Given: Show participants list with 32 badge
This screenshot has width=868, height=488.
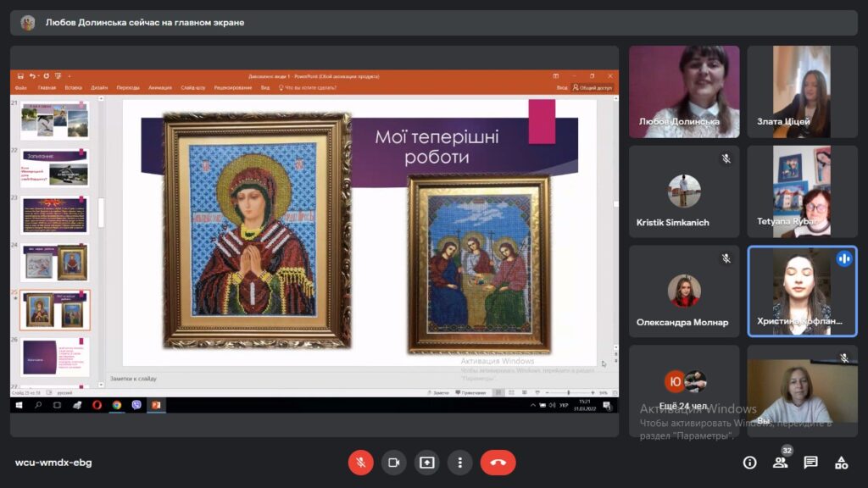Looking at the screenshot, I should click(781, 462).
